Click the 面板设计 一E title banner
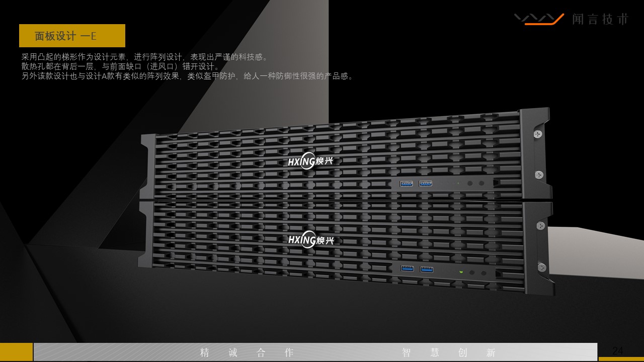The height and width of the screenshot is (362, 644). 72,36
